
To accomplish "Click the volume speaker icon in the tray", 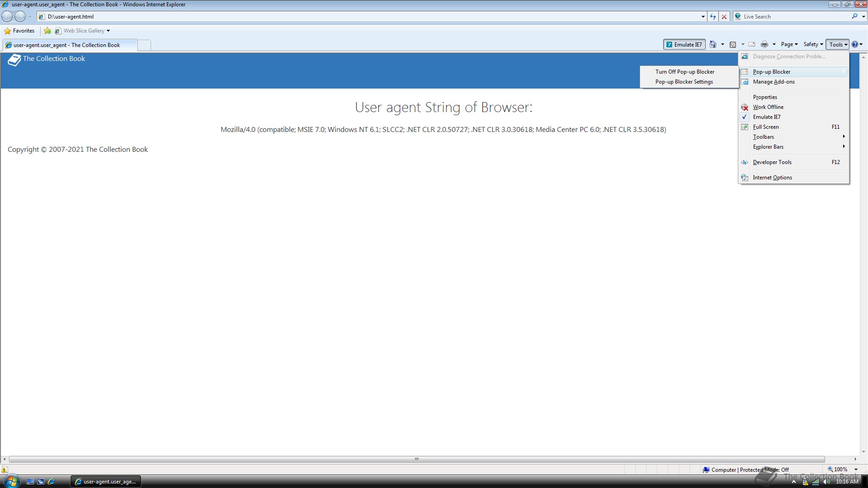I will (826, 482).
